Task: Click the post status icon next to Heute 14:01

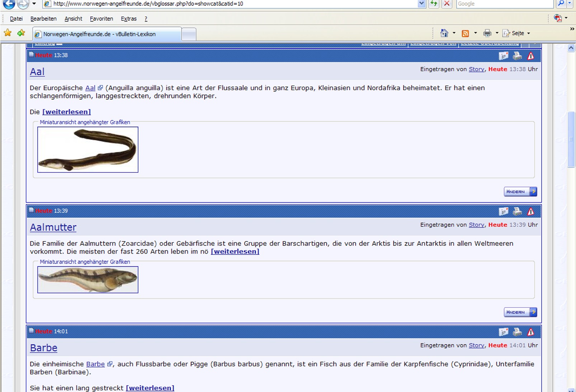Action: coord(31,331)
